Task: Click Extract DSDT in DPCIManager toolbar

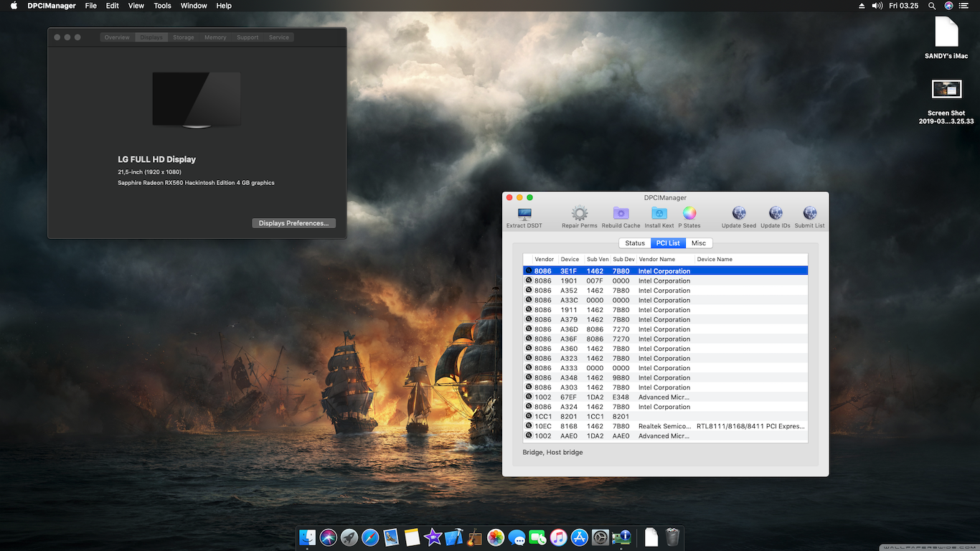Action: [524, 217]
